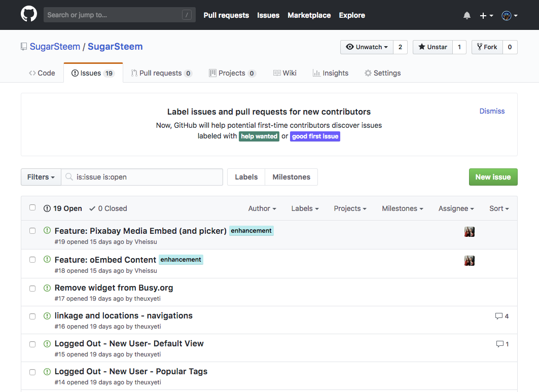The height and width of the screenshot is (392, 539).
Task: Expand the Sort dropdown
Action: pyautogui.click(x=499, y=208)
